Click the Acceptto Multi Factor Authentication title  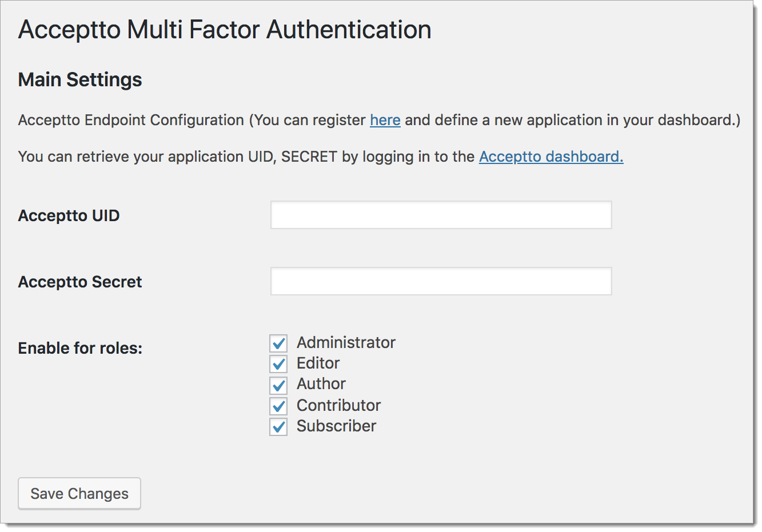[x=225, y=30]
